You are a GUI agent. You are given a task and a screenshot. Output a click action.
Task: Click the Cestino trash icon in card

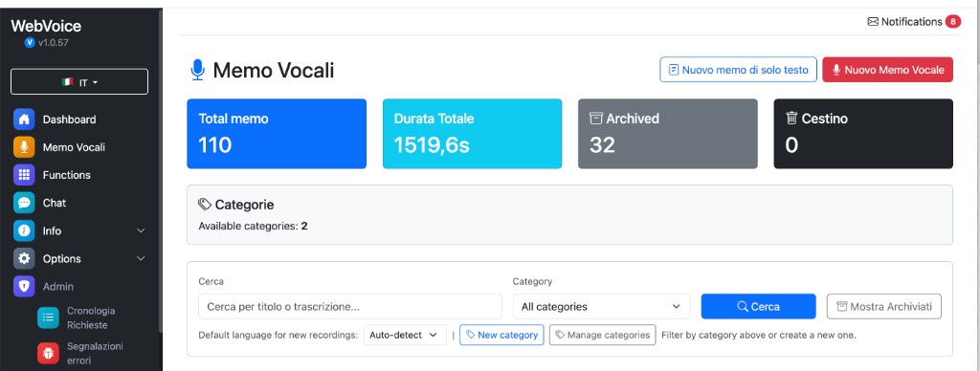(x=791, y=118)
